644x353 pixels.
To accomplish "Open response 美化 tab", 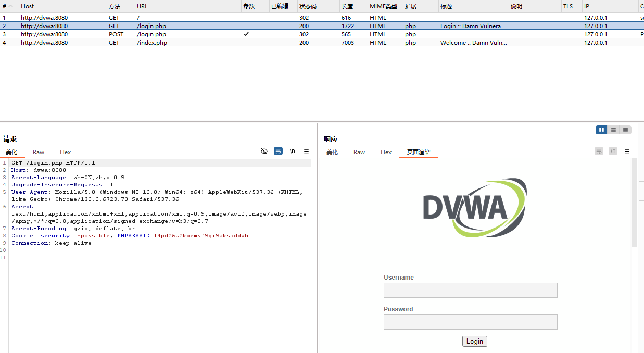I will (x=332, y=152).
